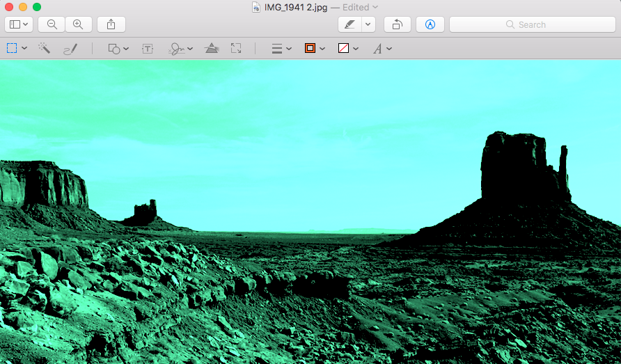Click the document proxy icon in title bar
This screenshot has width=621, height=364.
point(256,7)
